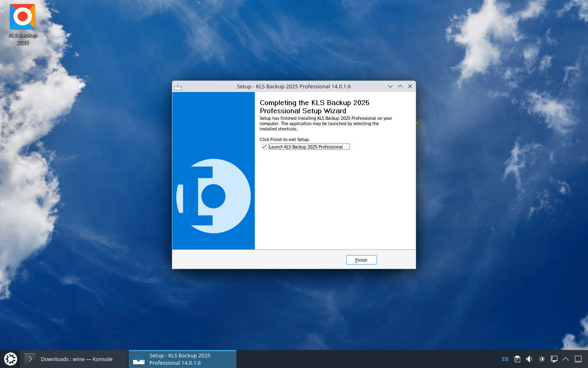
Task: Click the Completing the KLS Backup heading
Action: click(314, 107)
